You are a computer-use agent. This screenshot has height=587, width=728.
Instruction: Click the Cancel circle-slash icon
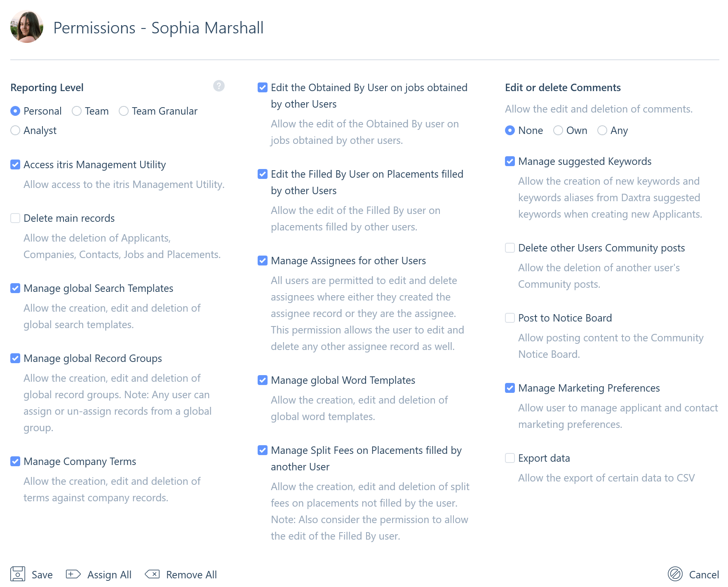click(x=675, y=574)
